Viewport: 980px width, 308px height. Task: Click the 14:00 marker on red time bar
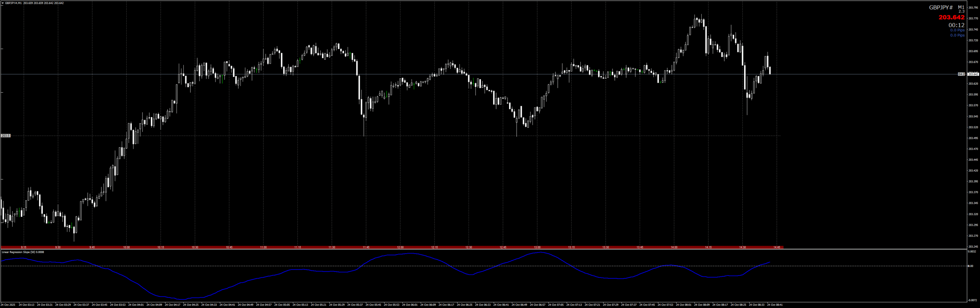tap(674, 248)
